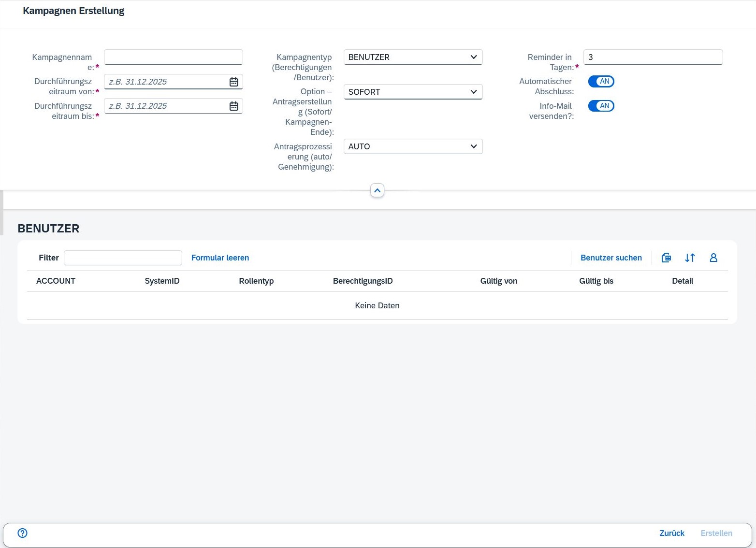Click the BerechtigungsID column header

(x=363, y=281)
